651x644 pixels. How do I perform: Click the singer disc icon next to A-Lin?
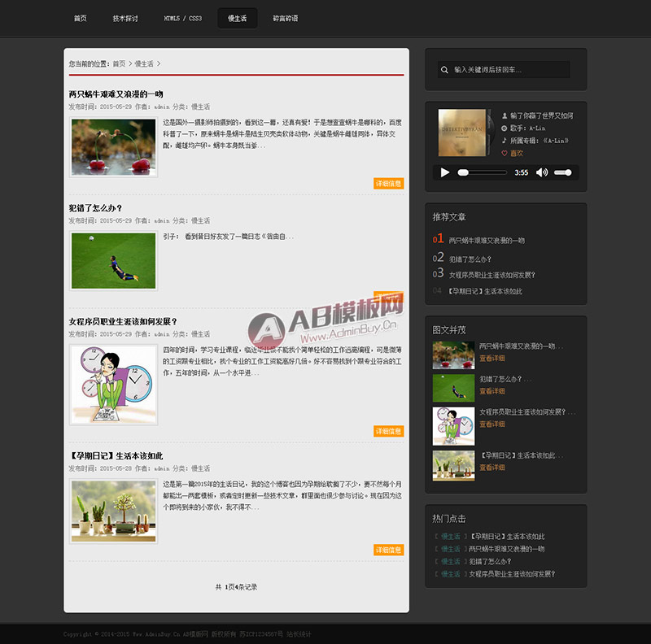[x=504, y=128]
